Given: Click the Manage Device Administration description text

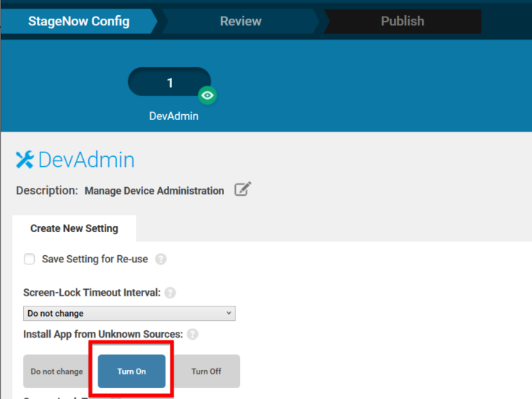Looking at the screenshot, I should pos(154,191).
